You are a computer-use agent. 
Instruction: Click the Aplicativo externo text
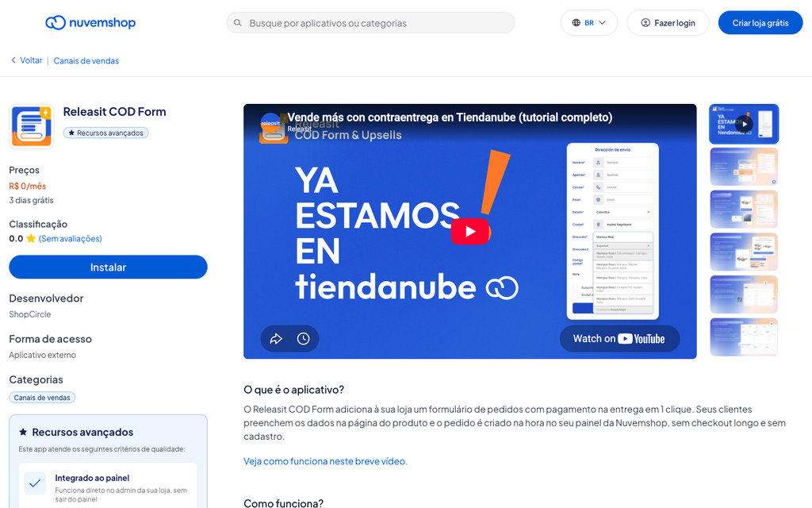click(43, 355)
